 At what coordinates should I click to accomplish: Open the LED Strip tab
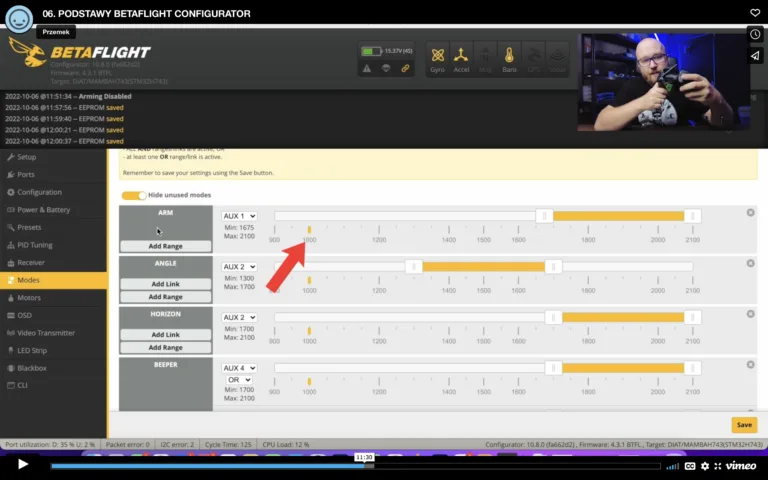54,351
